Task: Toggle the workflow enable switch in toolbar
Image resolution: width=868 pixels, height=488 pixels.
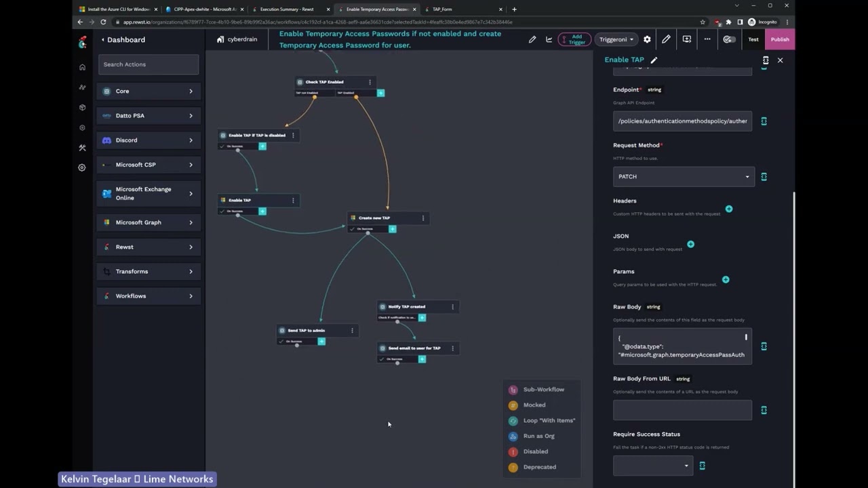Action: tap(729, 39)
